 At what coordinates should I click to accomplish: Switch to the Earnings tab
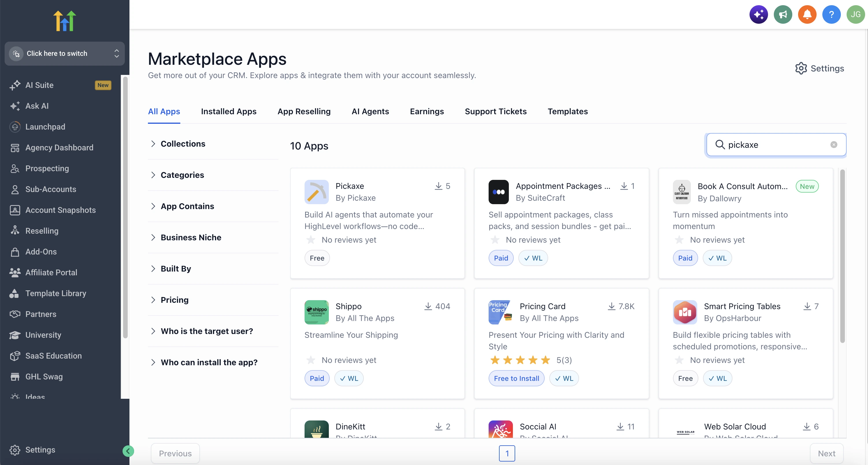426,111
